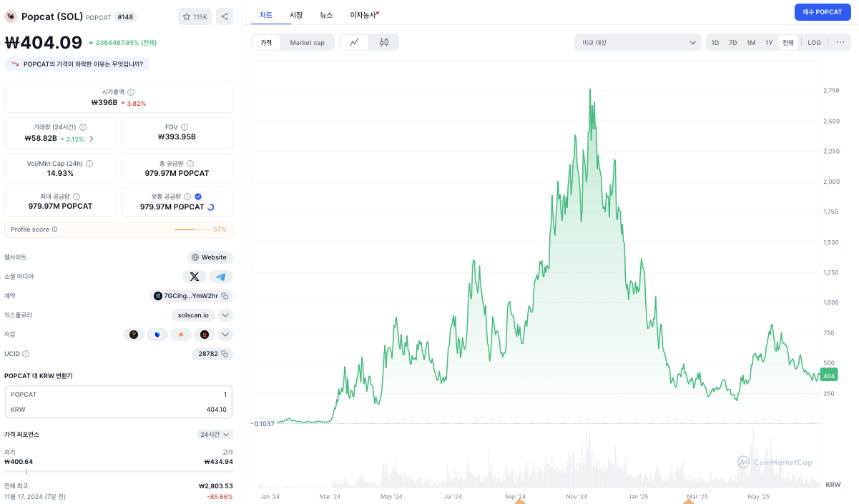
Task: Expand the explorers list next to solscan.io
Action: [x=225, y=315]
